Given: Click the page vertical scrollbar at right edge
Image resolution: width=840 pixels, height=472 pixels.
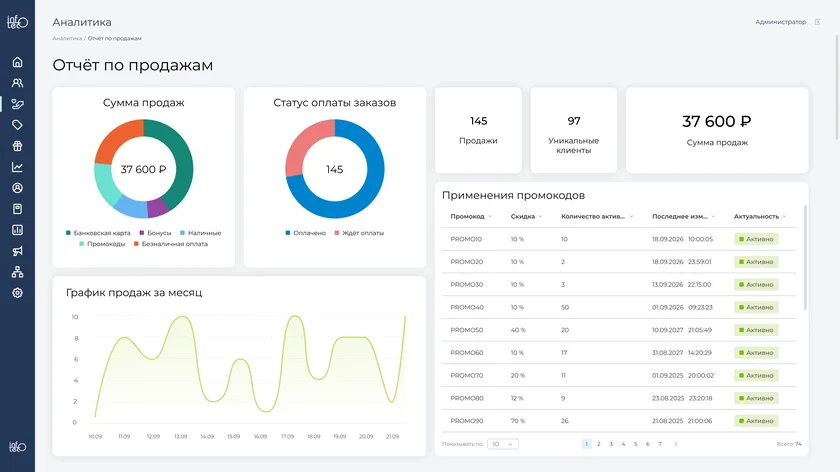Looking at the screenshot, I should click(837, 88).
